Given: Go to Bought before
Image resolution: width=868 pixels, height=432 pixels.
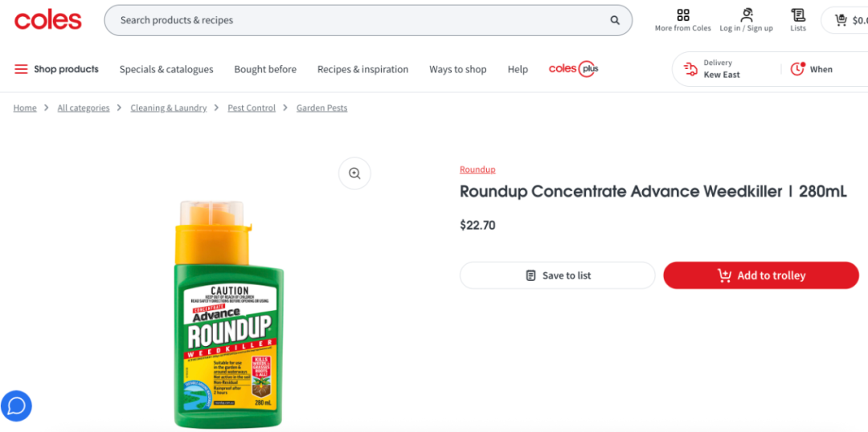Looking at the screenshot, I should 265,69.
